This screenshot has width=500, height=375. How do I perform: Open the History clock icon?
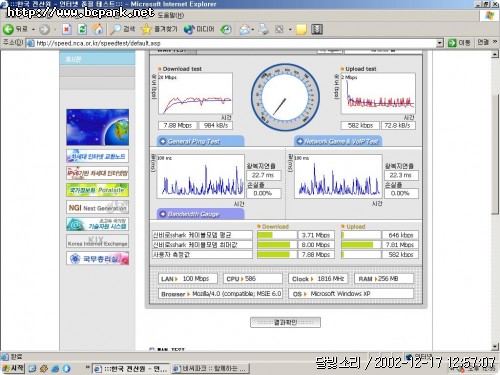click(x=226, y=29)
